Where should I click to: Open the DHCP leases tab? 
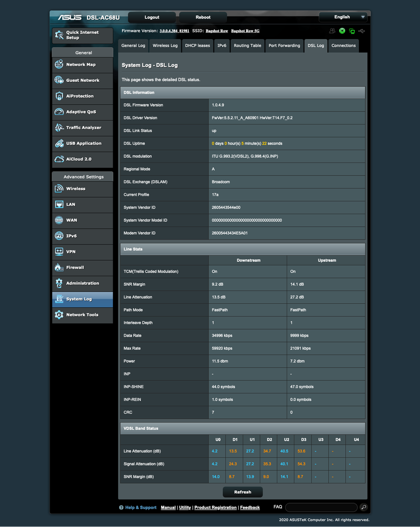(198, 46)
